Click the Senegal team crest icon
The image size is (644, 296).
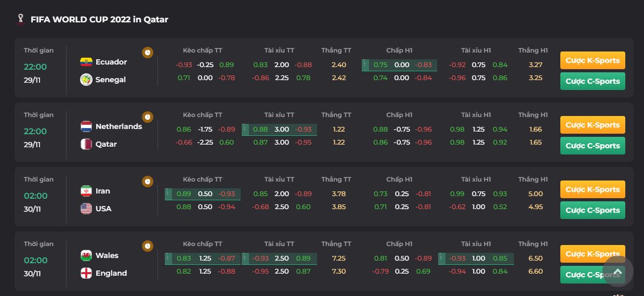point(86,80)
